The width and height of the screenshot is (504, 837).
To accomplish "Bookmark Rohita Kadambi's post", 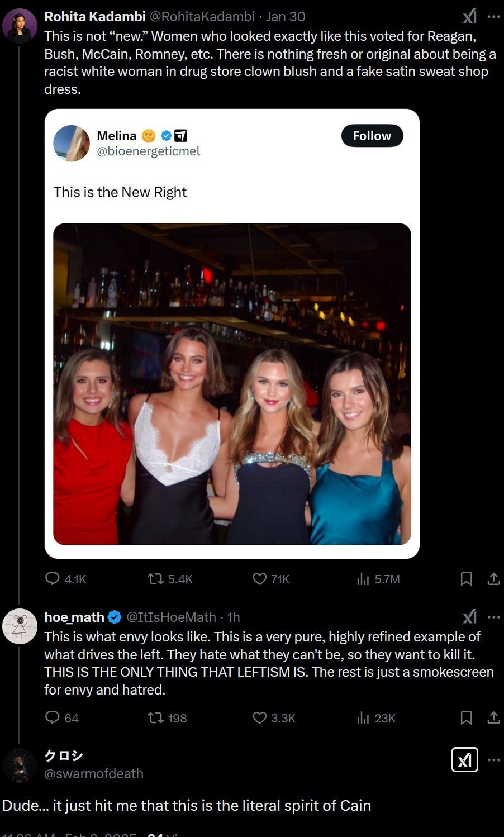I will [x=466, y=579].
